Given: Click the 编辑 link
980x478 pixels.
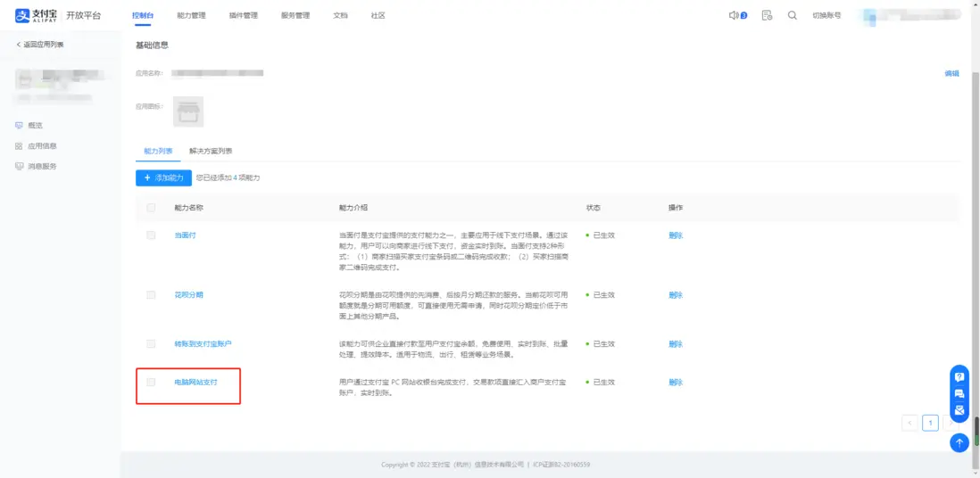Looking at the screenshot, I should [951, 74].
